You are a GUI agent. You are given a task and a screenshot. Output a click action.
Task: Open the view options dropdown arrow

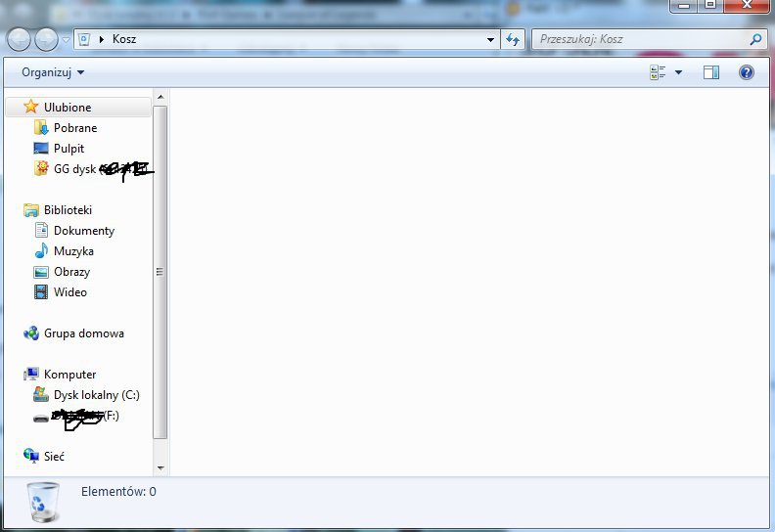point(679,72)
